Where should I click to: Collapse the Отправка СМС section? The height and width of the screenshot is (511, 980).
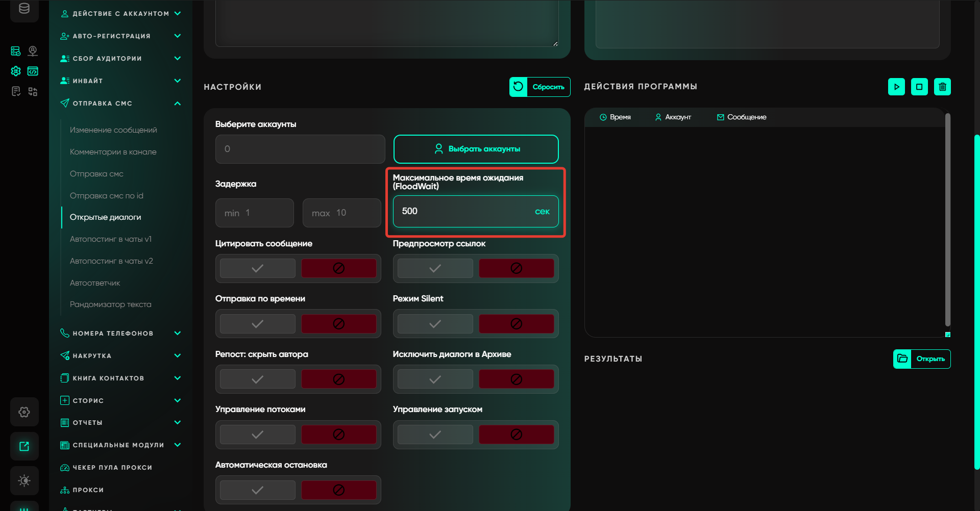(x=177, y=104)
